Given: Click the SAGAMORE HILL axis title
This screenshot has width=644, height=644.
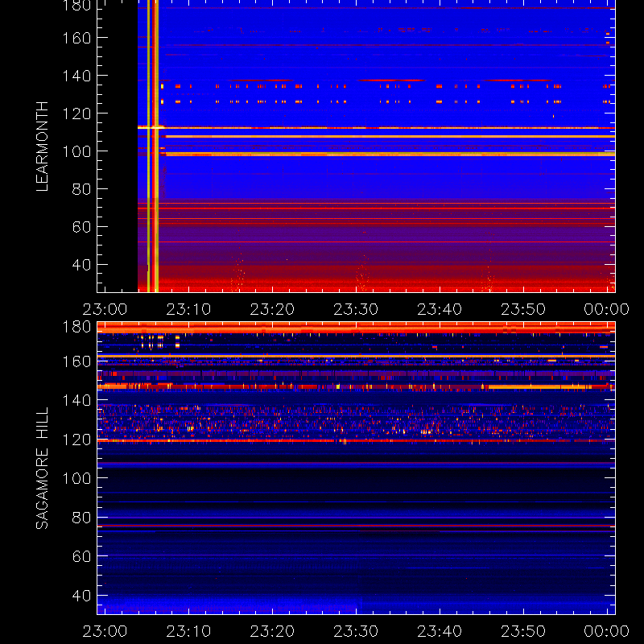Looking at the screenshot, I should click(x=43, y=469).
